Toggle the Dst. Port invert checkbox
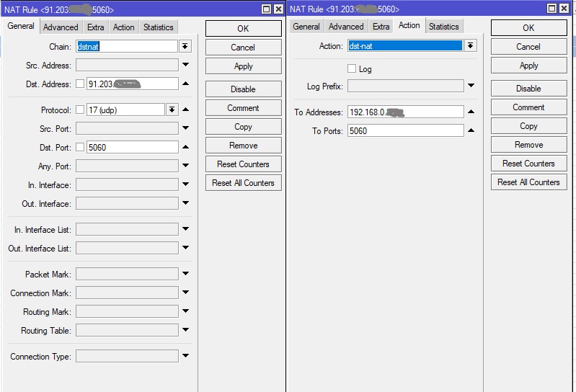Screen dimensions: 576x392 pyautogui.click(x=80, y=147)
